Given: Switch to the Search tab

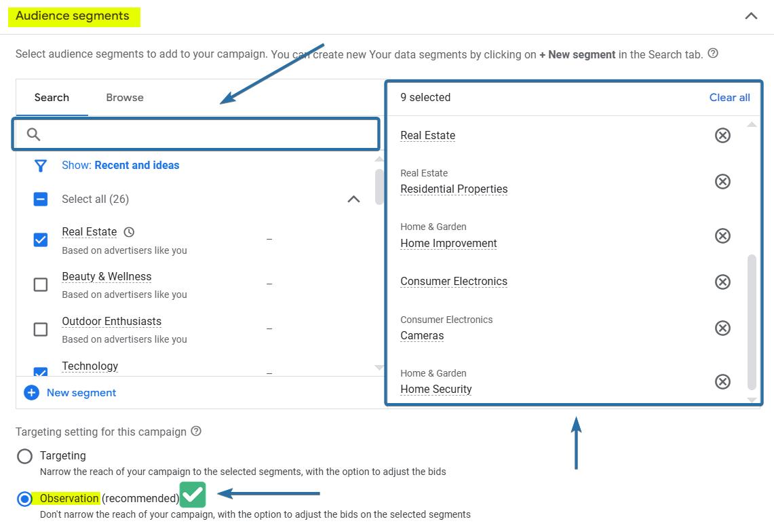Looking at the screenshot, I should pos(52,98).
